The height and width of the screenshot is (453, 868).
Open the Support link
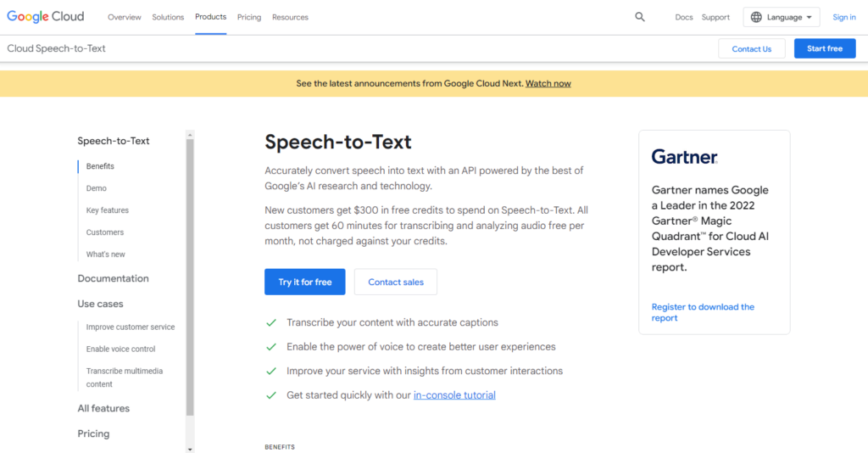click(x=715, y=17)
